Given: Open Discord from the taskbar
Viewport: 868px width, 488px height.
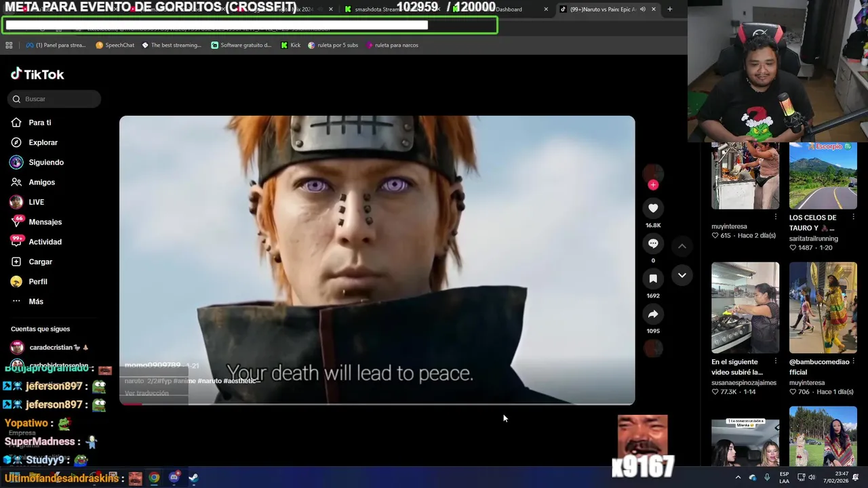Looking at the screenshot, I should point(174,478).
